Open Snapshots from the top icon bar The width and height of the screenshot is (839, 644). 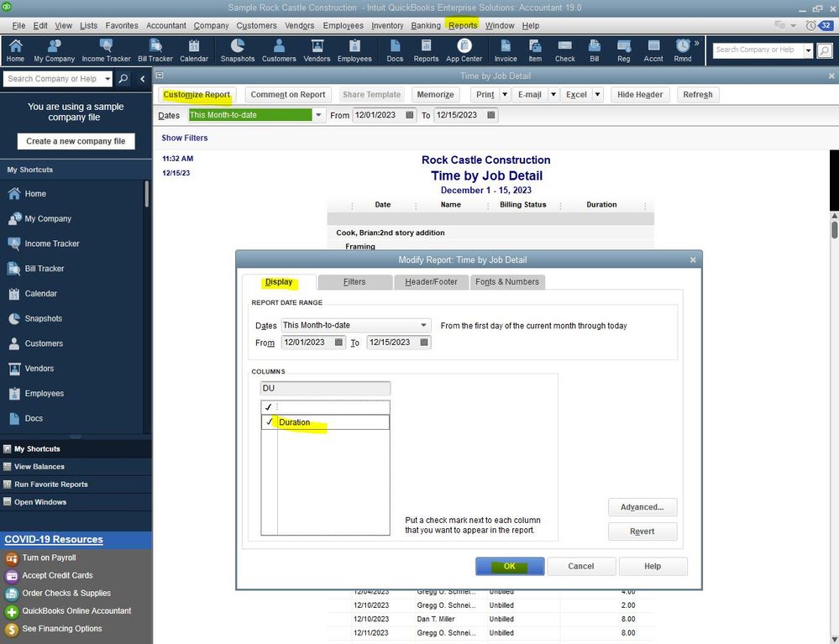pos(238,51)
